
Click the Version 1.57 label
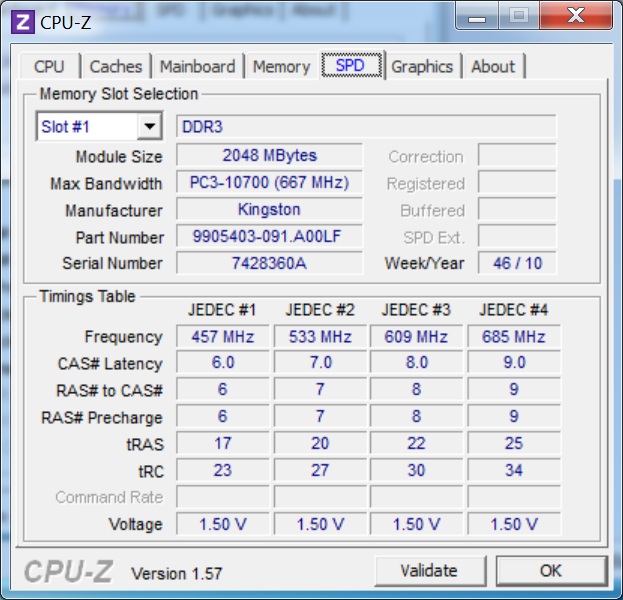click(177, 574)
